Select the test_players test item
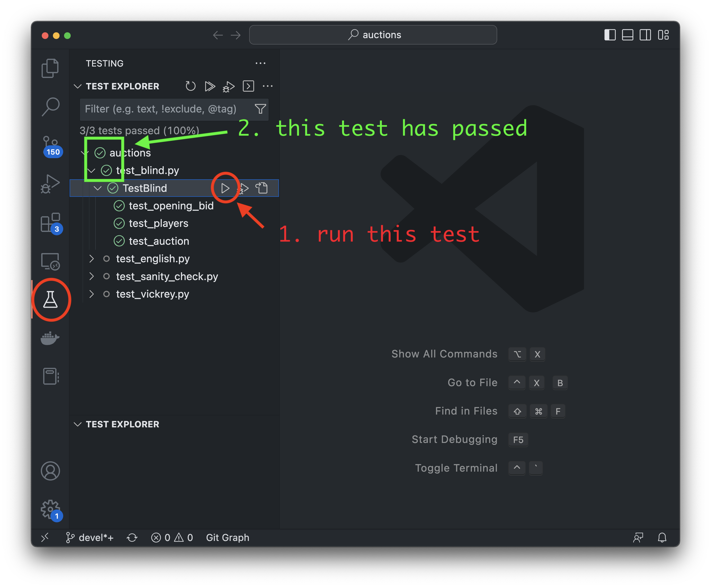The width and height of the screenshot is (711, 588). (x=158, y=223)
